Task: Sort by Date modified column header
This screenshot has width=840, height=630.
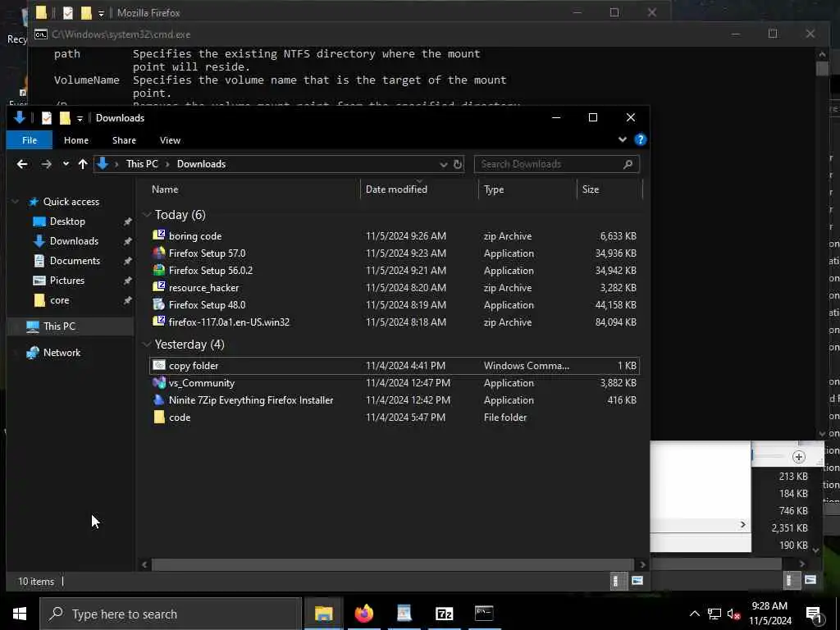Action: pos(396,189)
